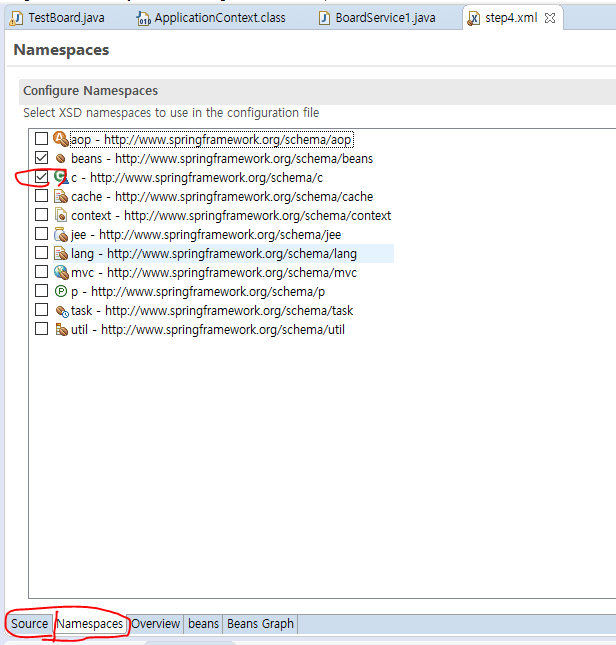Check the p namespace checkbox
The height and width of the screenshot is (645, 616).
(x=41, y=291)
